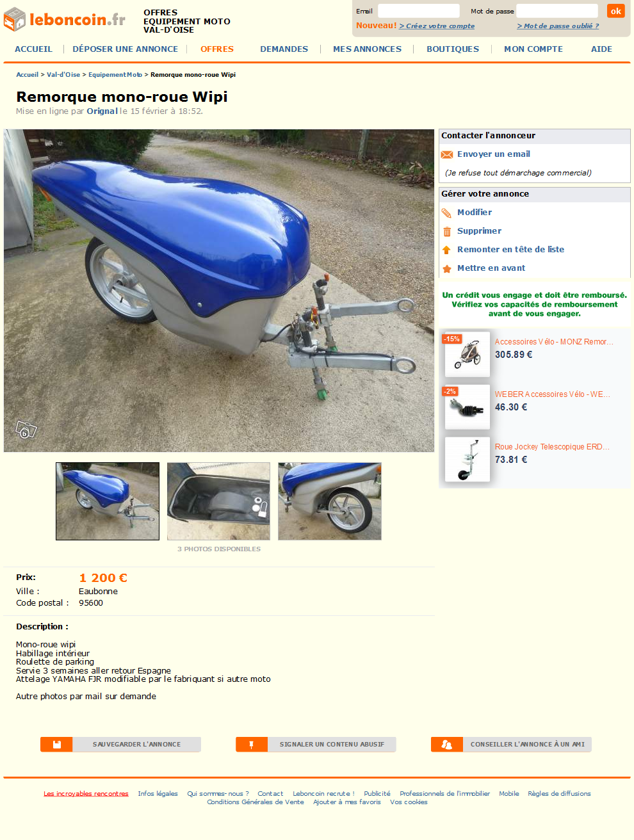Click the Email input field
Viewport: 634px width, 840px height.
click(419, 11)
